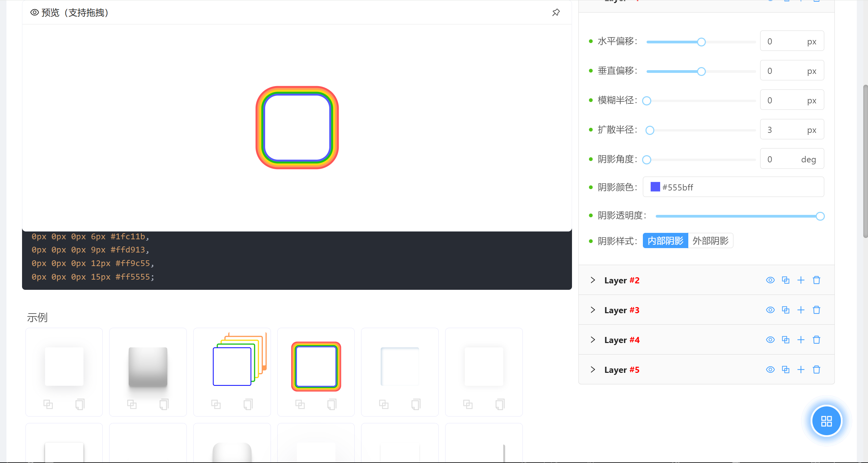Copy sixth example's CSS
The height and width of the screenshot is (463, 868).
click(x=500, y=404)
